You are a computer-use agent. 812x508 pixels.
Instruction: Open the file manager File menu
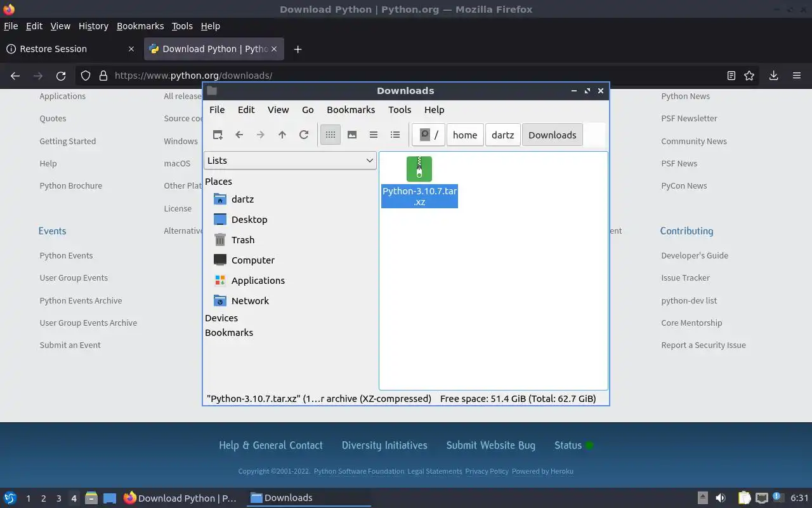217,109
